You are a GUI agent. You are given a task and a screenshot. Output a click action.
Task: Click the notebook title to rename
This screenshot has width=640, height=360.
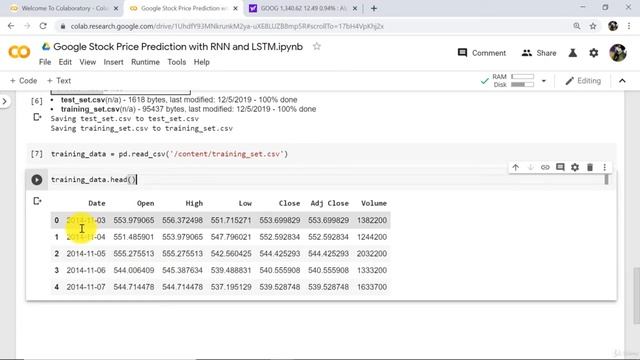pyautogui.click(x=178, y=47)
